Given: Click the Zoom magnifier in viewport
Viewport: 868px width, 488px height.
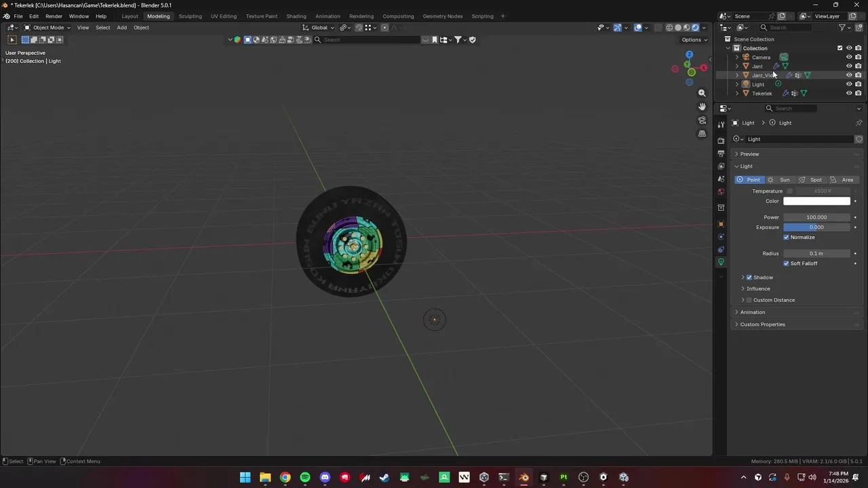Looking at the screenshot, I should 702,93.
